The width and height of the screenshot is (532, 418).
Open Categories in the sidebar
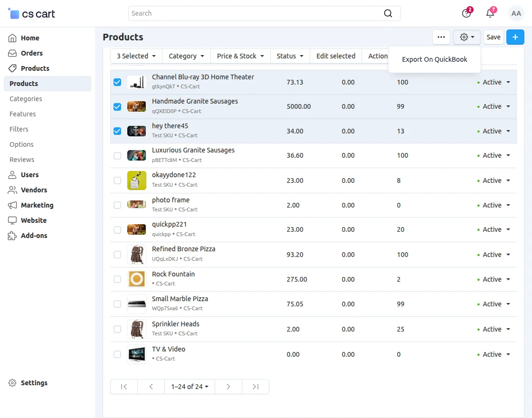pos(26,99)
